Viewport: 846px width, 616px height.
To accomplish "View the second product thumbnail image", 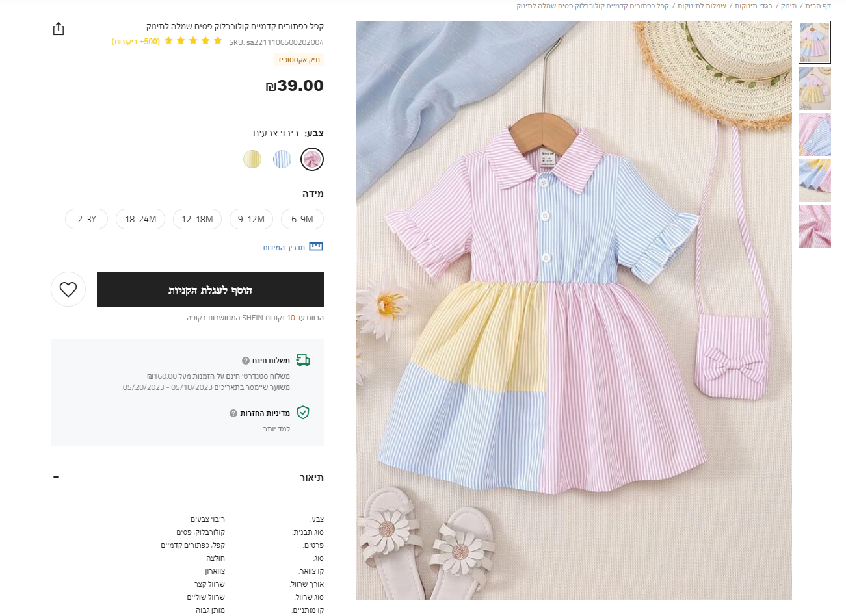I will pyautogui.click(x=815, y=88).
